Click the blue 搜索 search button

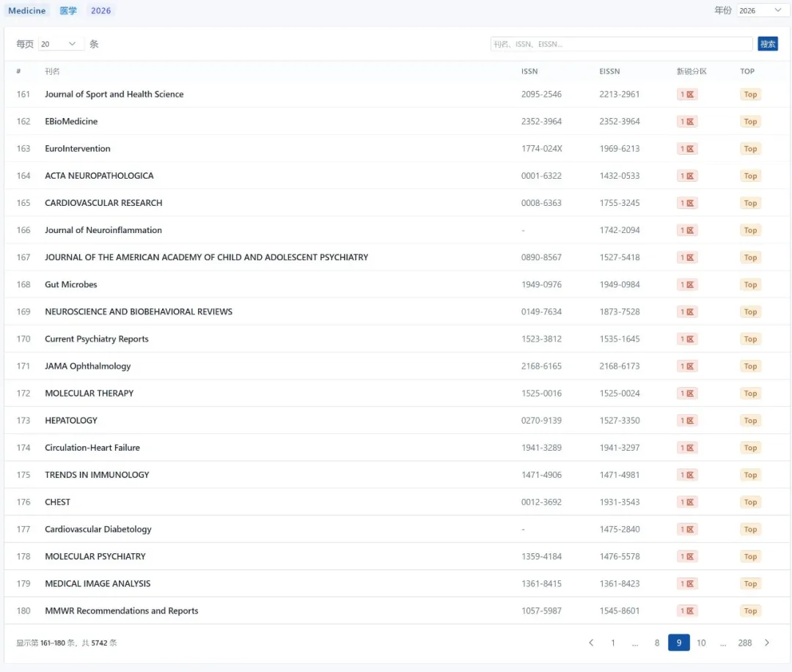[768, 44]
